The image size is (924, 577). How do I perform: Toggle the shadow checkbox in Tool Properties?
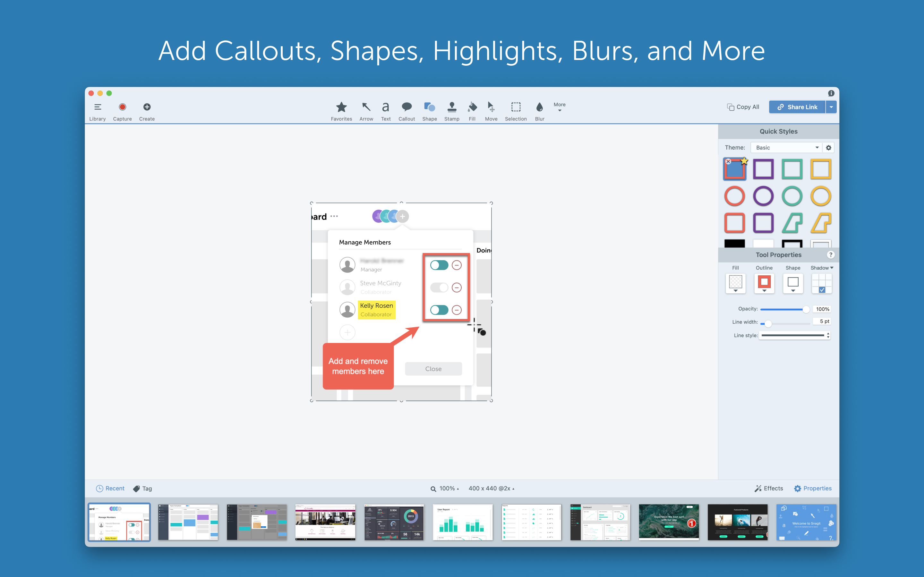pos(822,290)
